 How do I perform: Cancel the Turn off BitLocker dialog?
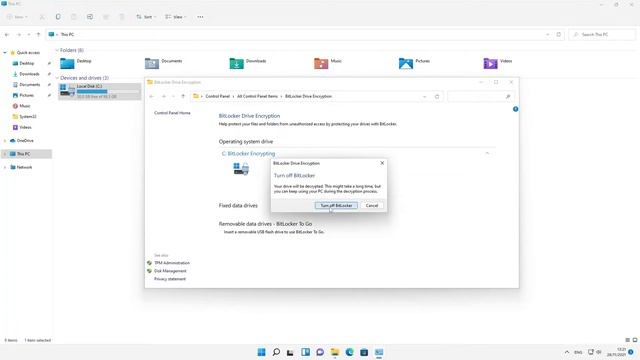tap(371, 205)
